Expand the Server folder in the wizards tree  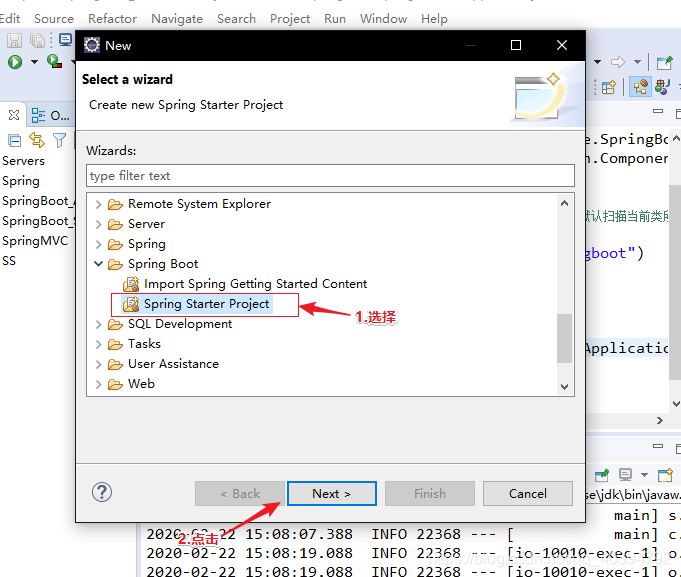click(99, 224)
